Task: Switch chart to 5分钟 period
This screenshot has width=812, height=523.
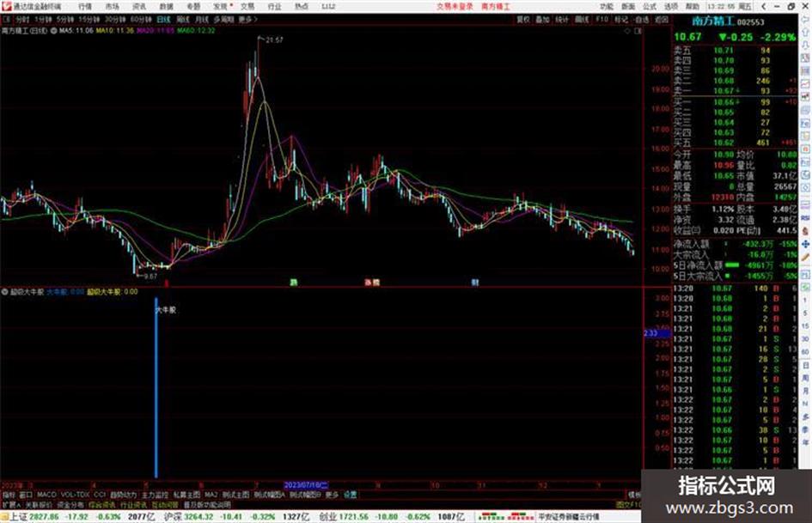Action: (65, 19)
